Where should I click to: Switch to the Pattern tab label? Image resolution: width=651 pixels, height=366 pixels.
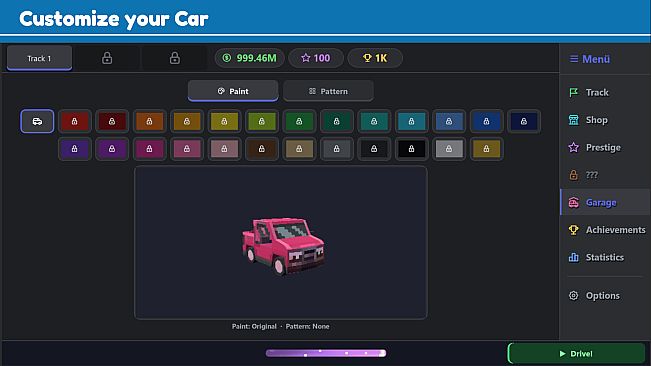[334, 91]
